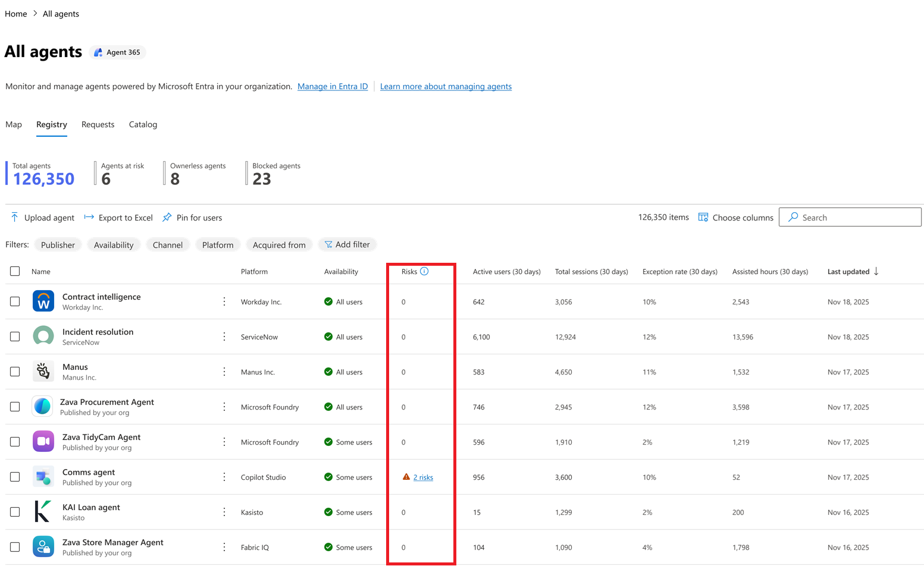Sort by the Name column header
This screenshot has height=566, width=924.
click(41, 272)
